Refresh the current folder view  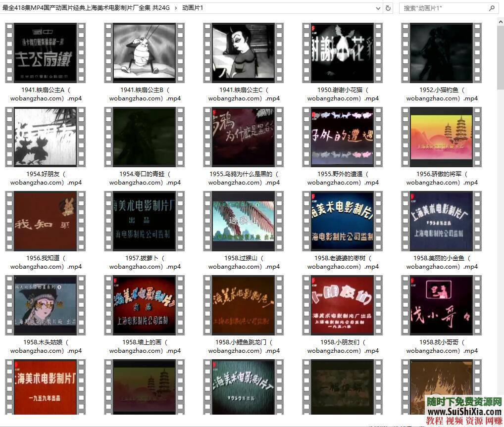click(x=388, y=8)
